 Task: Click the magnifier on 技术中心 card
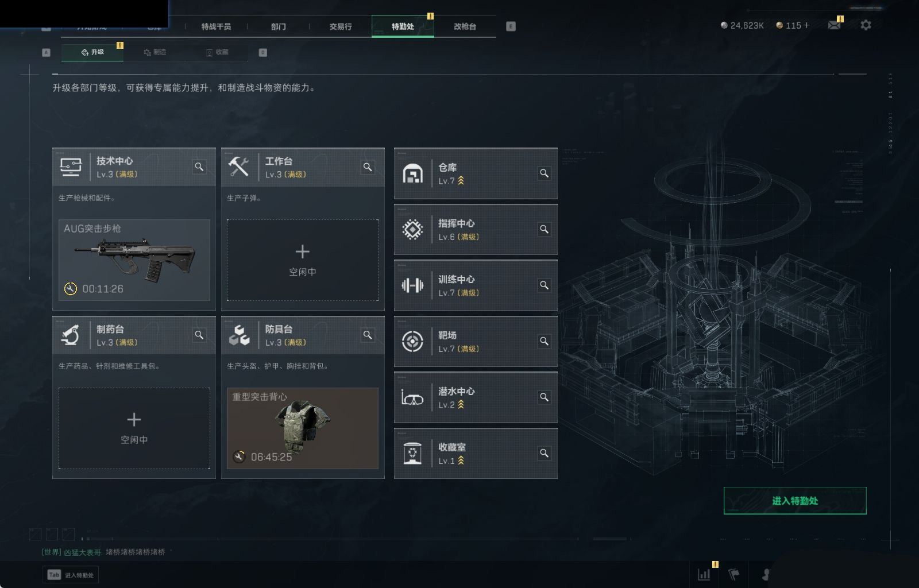(199, 167)
